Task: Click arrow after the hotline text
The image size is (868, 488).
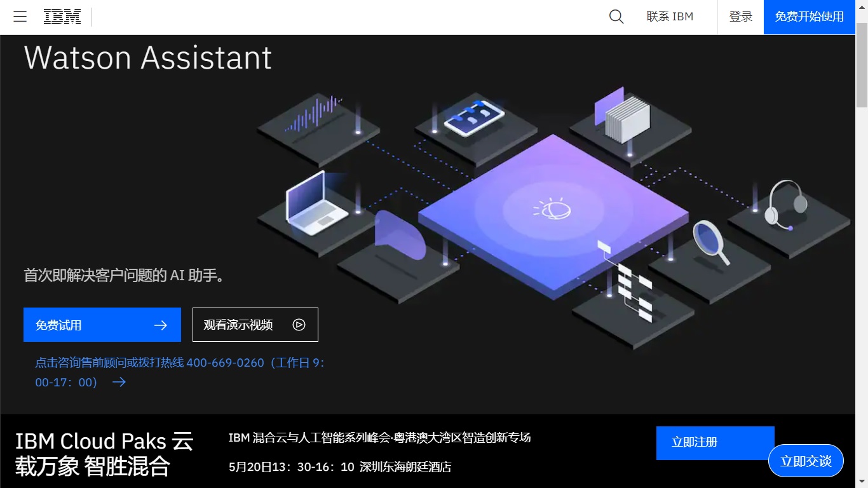Action: 119,382
